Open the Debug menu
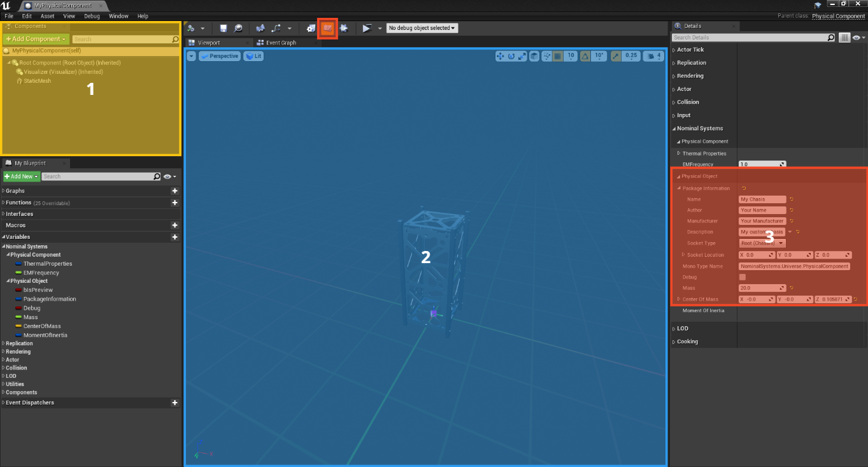 (x=92, y=16)
